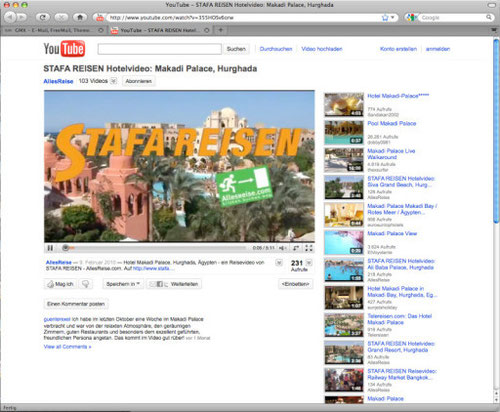This screenshot has height=412, width=500.
Task: Open STAFA REISEN Grand Resort, Hurghada link
Action: click(401, 347)
